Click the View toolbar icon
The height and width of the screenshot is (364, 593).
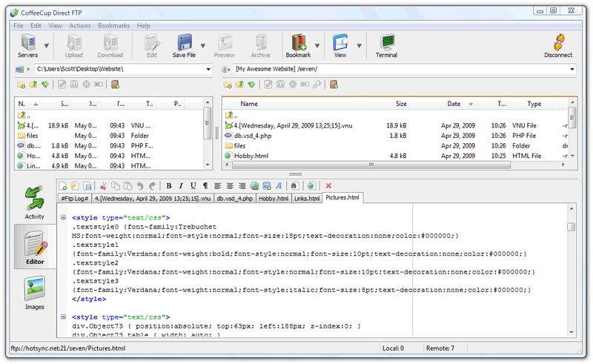[340, 46]
